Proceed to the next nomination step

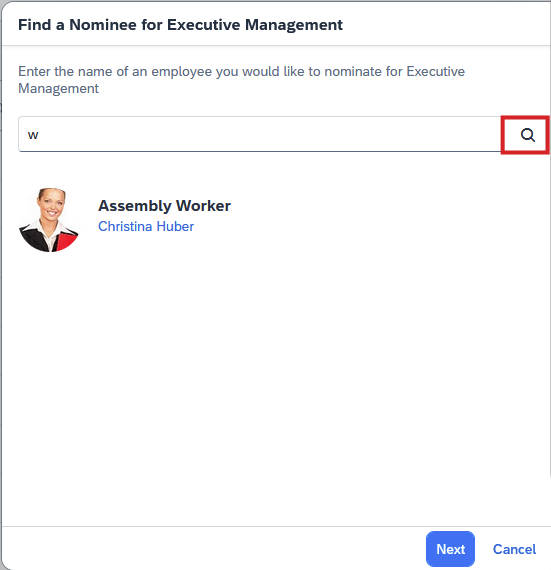click(x=450, y=549)
